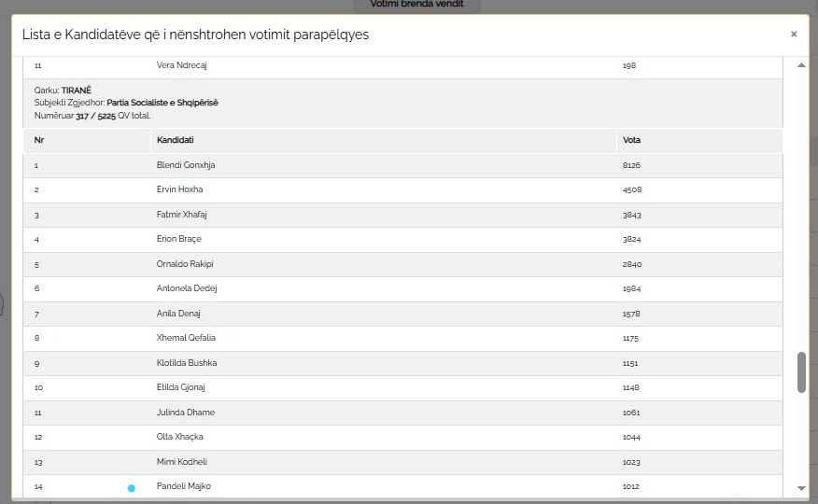The width and height of the screenshot is (818, 504).
Task: Click the scrollbar up arrow
Action: tap(802, 65)
